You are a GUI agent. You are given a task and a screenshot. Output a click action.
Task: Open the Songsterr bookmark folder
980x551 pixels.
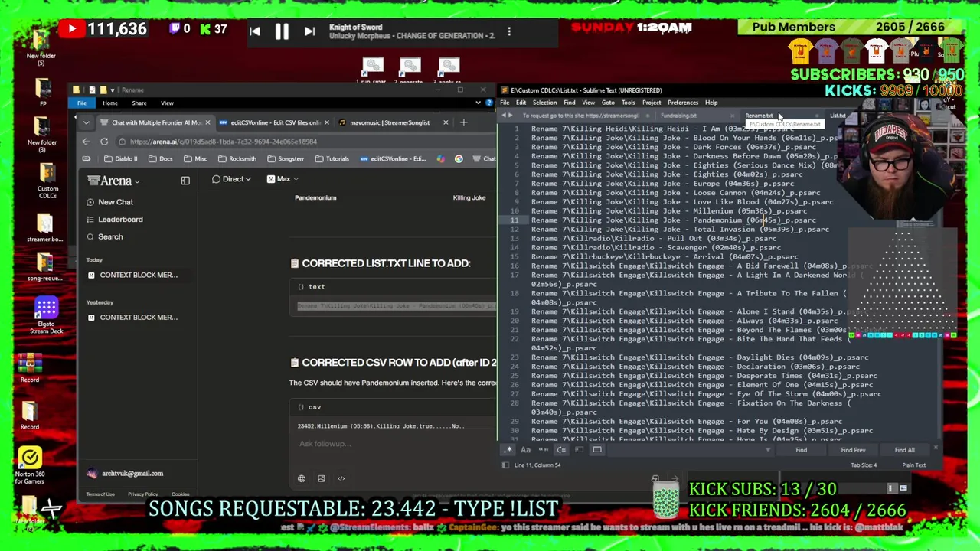pyautogui.click(x=286, y=158)
